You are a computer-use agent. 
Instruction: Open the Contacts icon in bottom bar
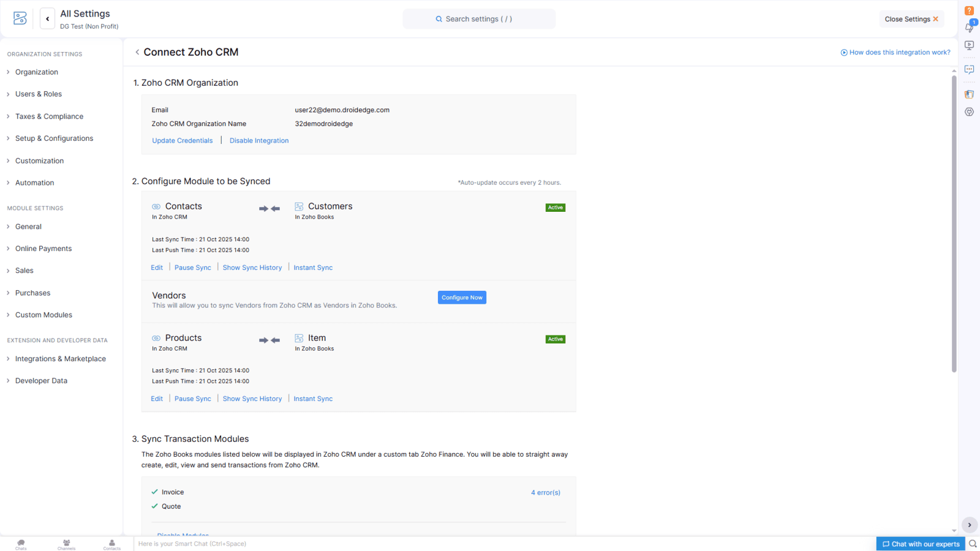point(111,544)
